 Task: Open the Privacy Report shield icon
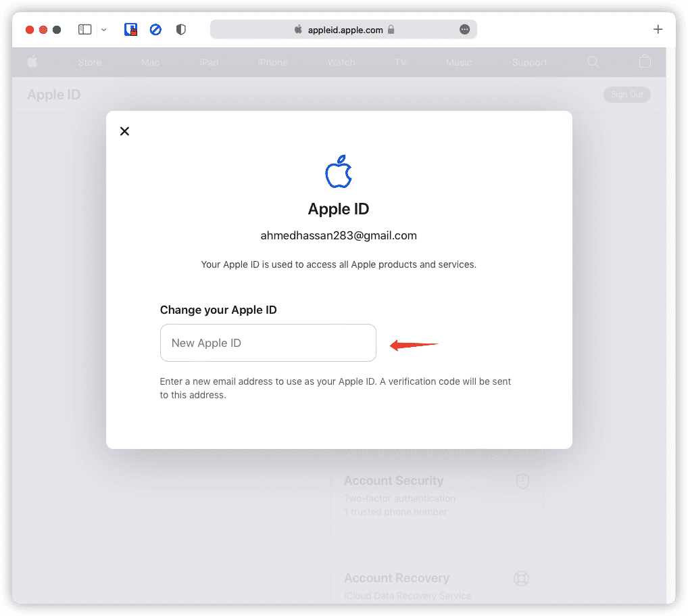pos(181,30)
